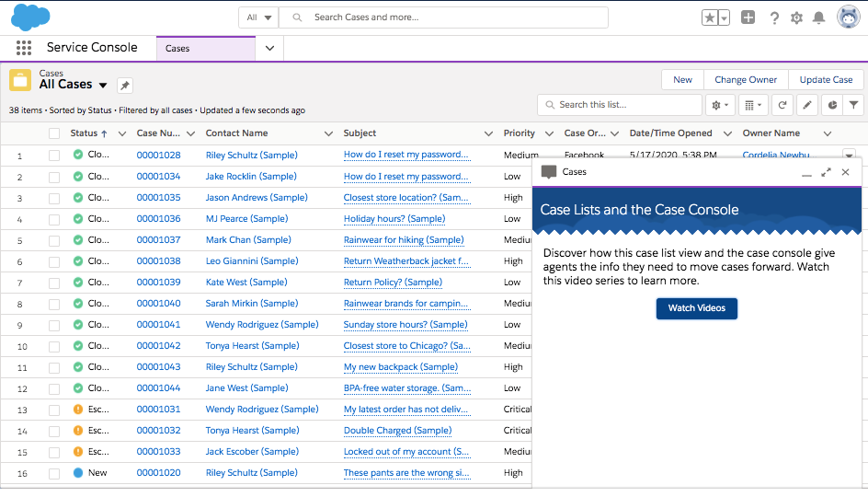Screen dimensions: 868x497
Task: Click the Salesforce cloud logo
Action: click(x=30, y=17)
